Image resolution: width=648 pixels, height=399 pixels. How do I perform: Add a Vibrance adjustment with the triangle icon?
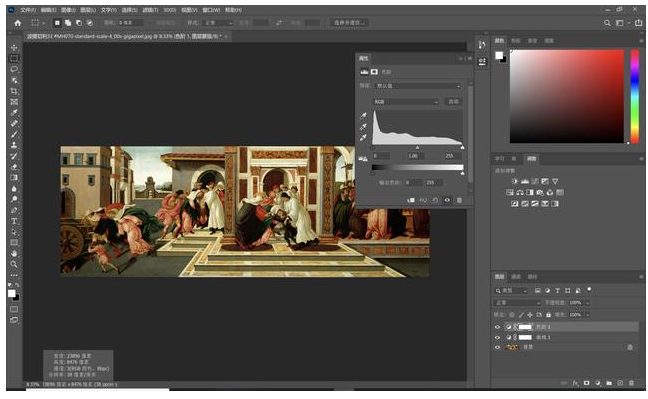pos(555,181)
